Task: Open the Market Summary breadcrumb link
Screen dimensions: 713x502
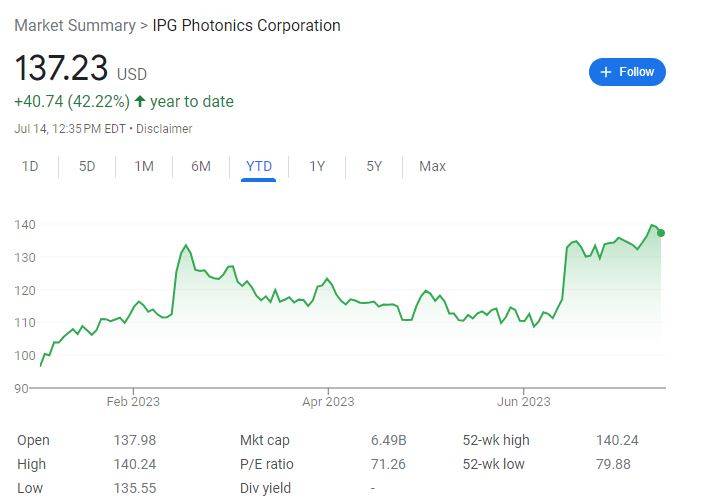Action: tap(75, 25)
